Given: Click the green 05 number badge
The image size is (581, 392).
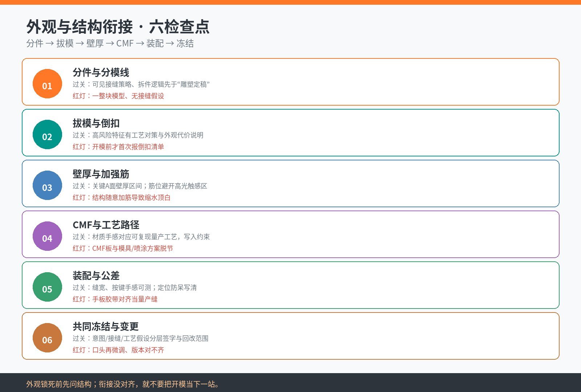Looking at the screenshot, I should click(x=47, y=287).
